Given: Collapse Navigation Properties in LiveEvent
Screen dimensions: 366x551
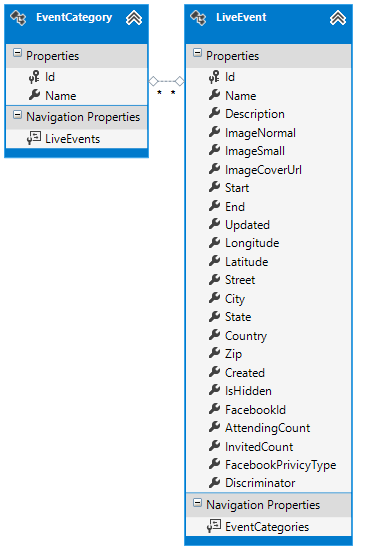Looking at the screenshot, I should pyautogui.click(x=198, y=503).
